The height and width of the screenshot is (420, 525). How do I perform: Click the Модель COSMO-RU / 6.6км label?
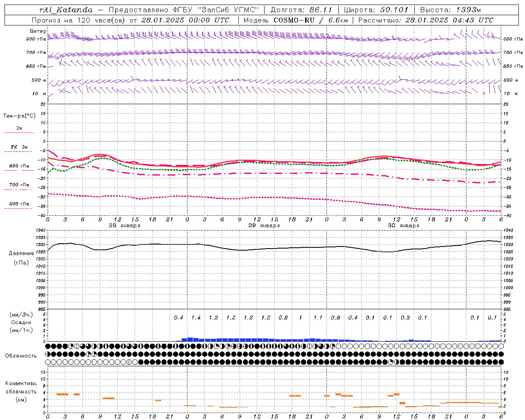(295, 20)
